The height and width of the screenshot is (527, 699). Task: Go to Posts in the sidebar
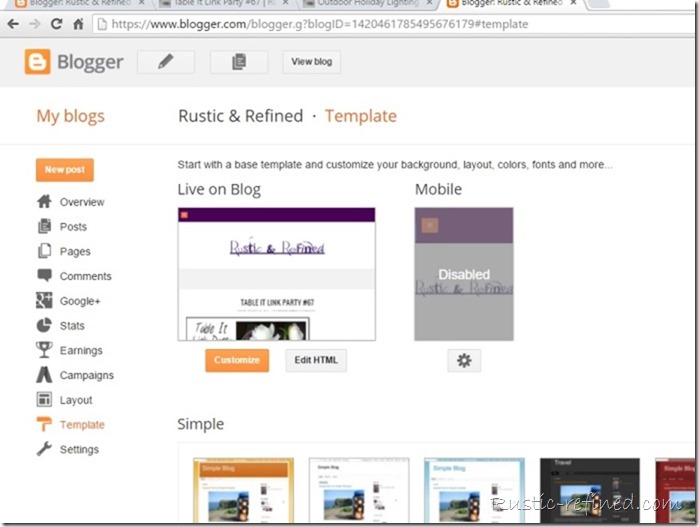[x=73, y=226]
